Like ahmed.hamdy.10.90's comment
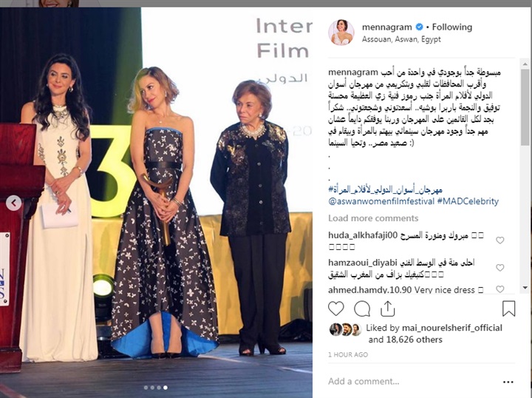This screenshot has width=532, height=398. [x=499, y=289]
